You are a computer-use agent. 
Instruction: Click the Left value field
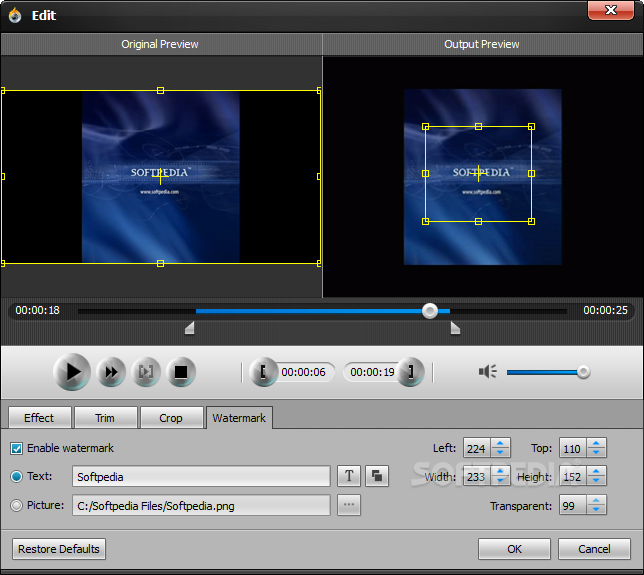tap(477, 448)
